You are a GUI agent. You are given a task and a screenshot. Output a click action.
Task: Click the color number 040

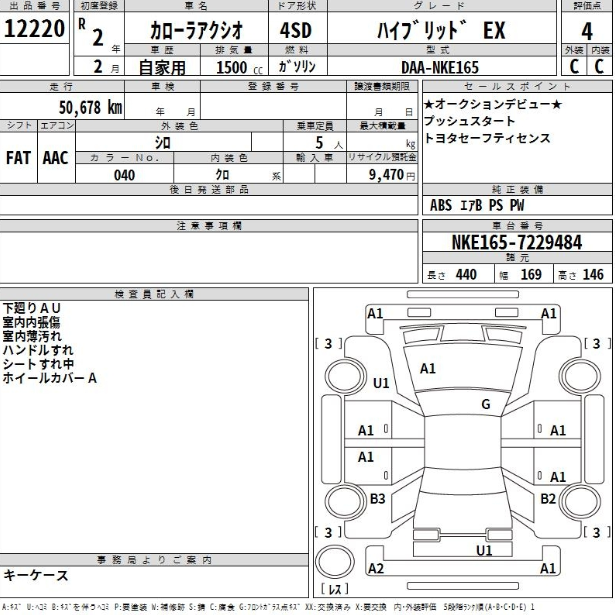coord(124,174)
